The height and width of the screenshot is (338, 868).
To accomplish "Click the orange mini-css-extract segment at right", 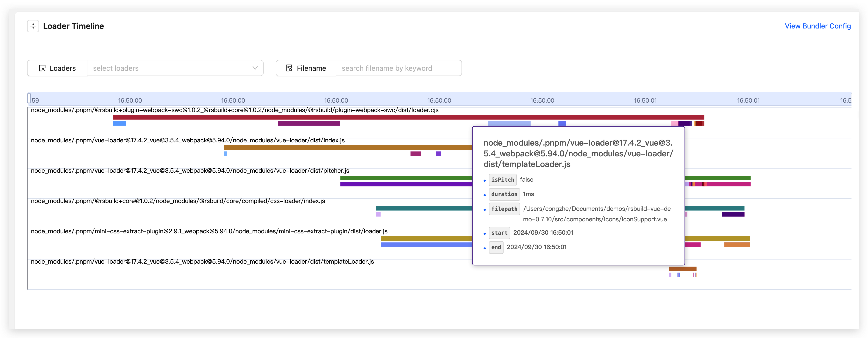I will coord(737,245).
